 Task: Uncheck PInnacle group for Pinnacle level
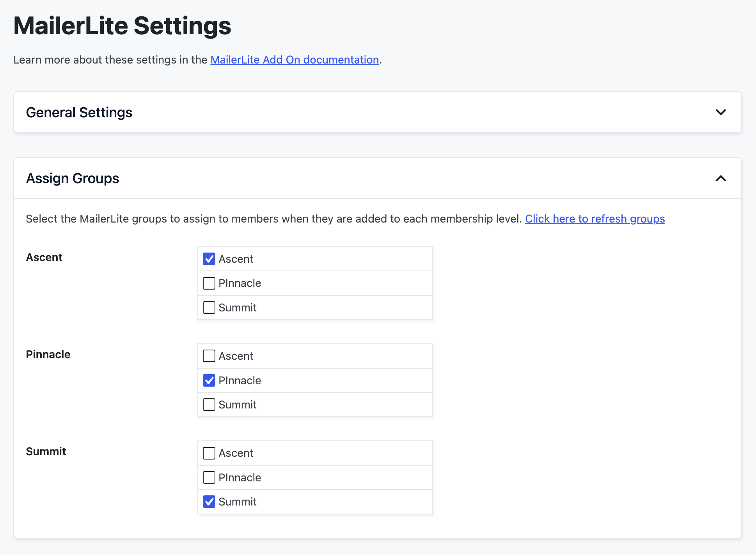209,380
